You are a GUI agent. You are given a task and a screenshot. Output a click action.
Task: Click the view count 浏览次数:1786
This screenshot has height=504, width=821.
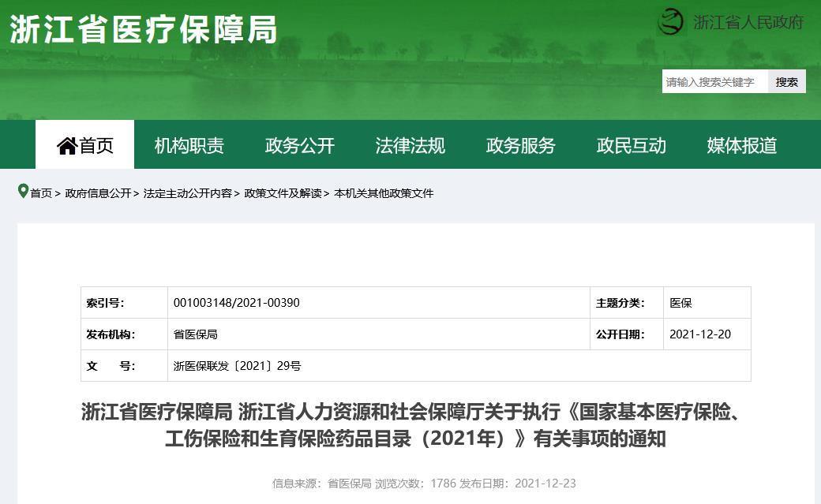[x=416, y=483]
